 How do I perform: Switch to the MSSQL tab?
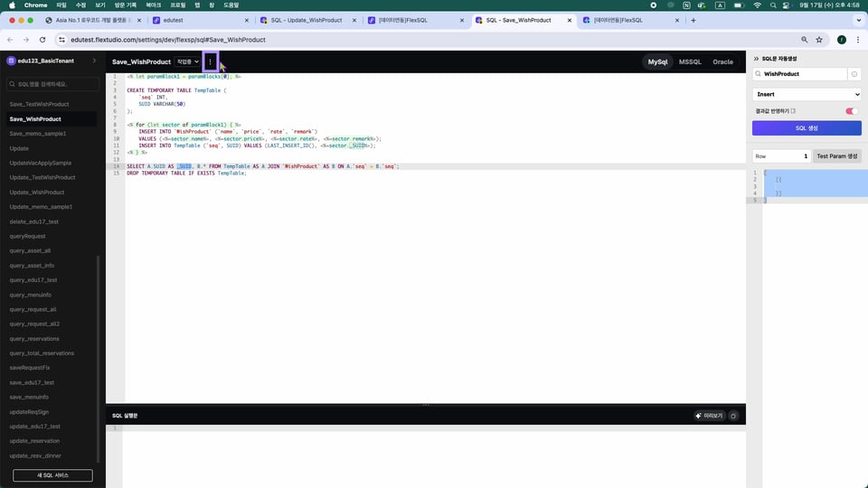click(x=690, y=62)
